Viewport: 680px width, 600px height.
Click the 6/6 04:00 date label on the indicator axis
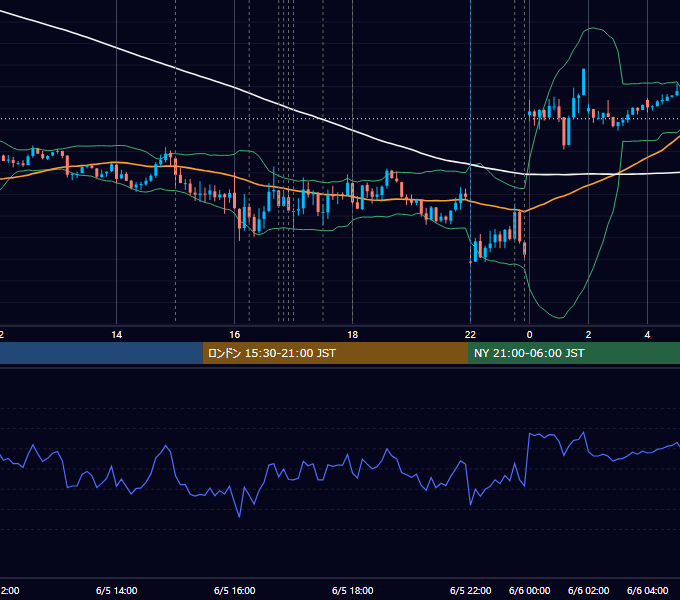pyautogui.click(x=647, y=590)
